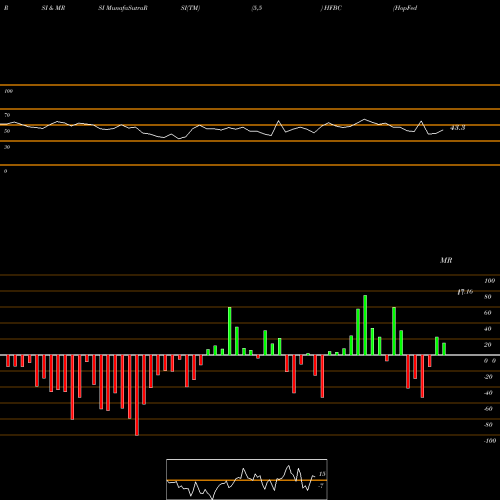This screenshot has width=500, height=500.
Task: Click the longest red MR bar reaching -100
Action: (x=137, y=395)
